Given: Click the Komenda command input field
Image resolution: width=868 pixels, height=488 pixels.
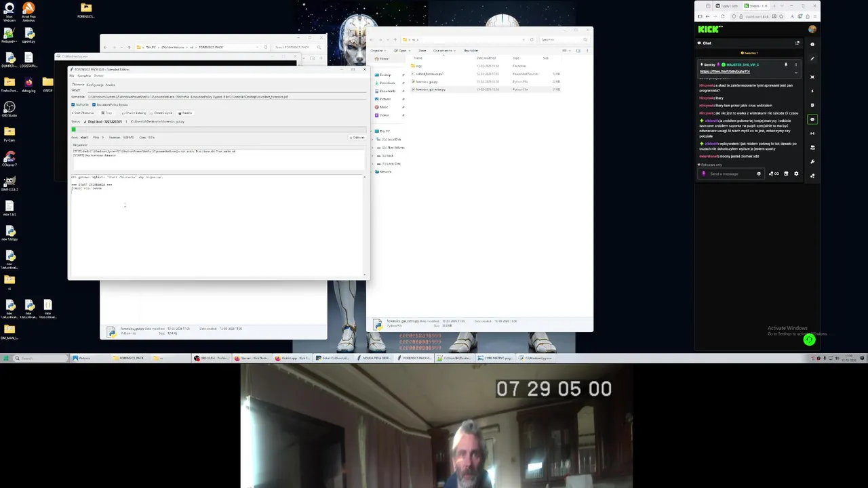Looking at the screenshot, I should coord(226,97).
